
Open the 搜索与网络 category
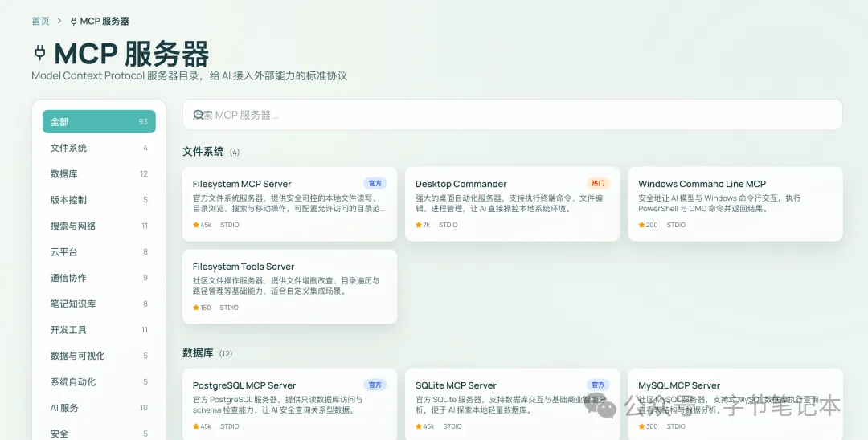click(x=99, y=226)
